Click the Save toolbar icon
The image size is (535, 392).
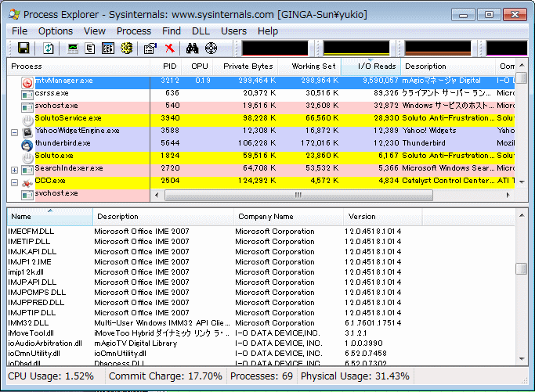(23, 49)
